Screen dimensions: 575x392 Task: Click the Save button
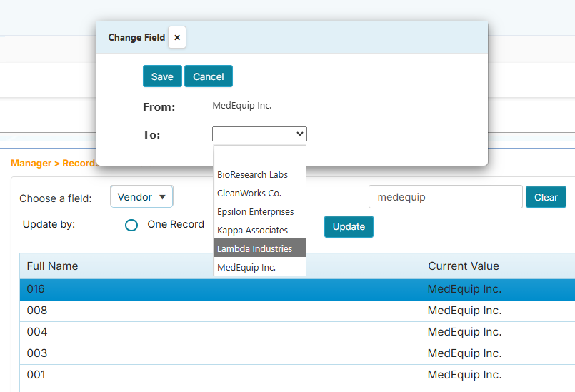point(162,76)
